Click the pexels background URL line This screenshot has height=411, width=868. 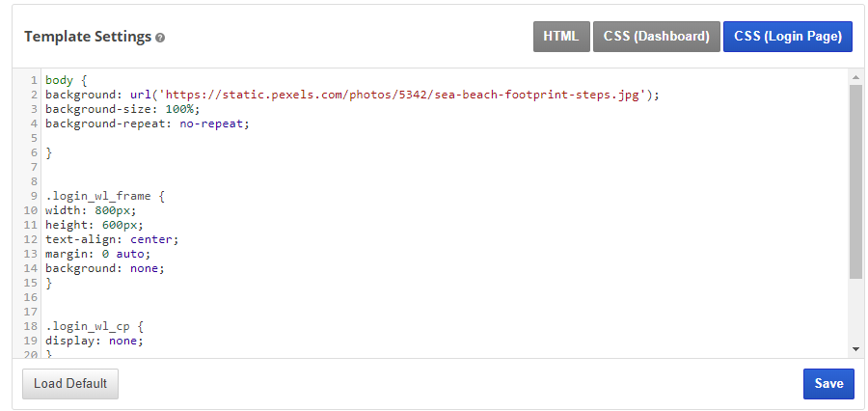click(352, 95)
